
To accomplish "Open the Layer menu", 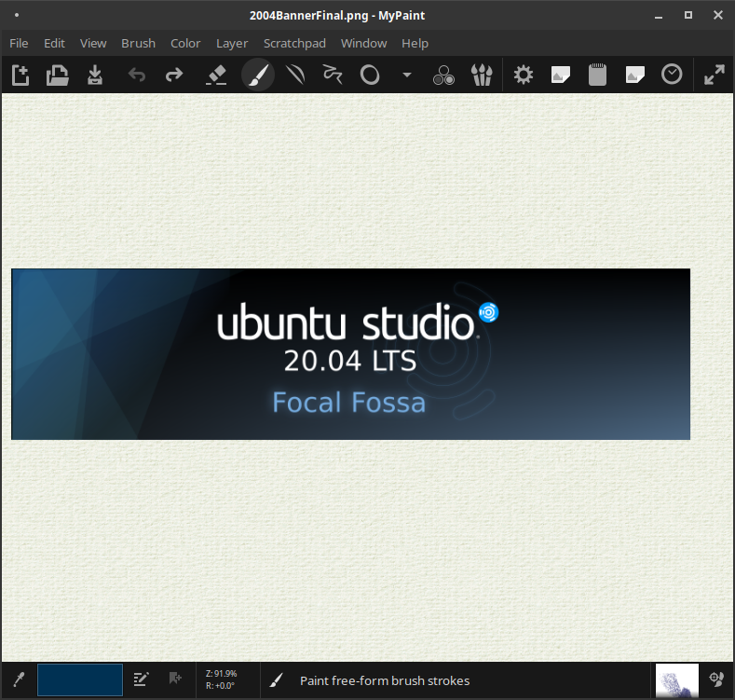I will tap(232, 43).
